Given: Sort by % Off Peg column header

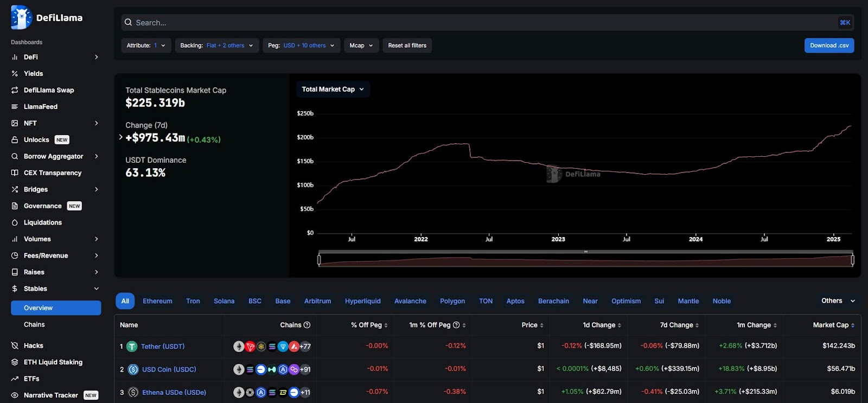Looking at the screenshot, I should (369, 325).
